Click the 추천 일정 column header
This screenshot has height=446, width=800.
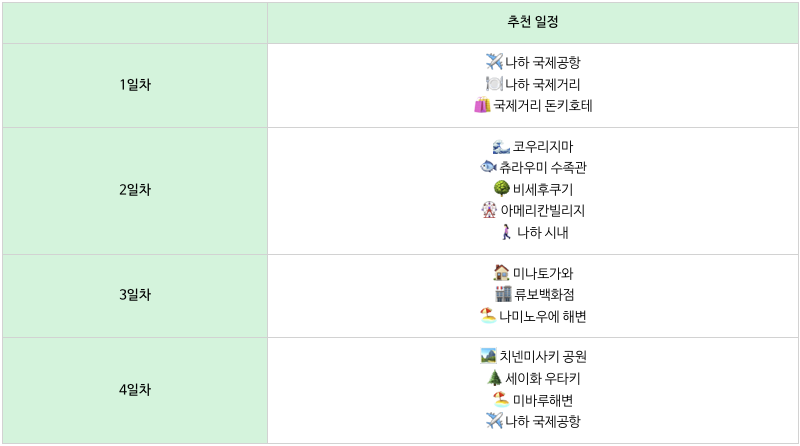(x=533, y=22)
